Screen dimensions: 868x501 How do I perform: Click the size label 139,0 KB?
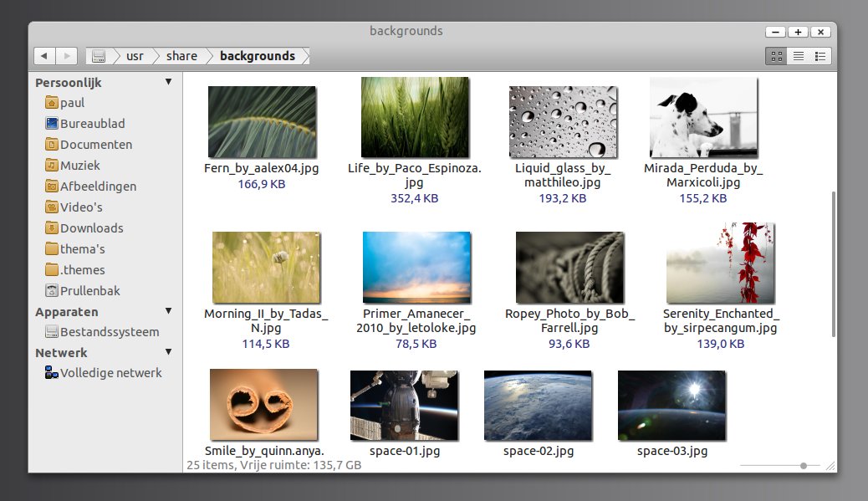pyautogui.click(x=721, y=344)
